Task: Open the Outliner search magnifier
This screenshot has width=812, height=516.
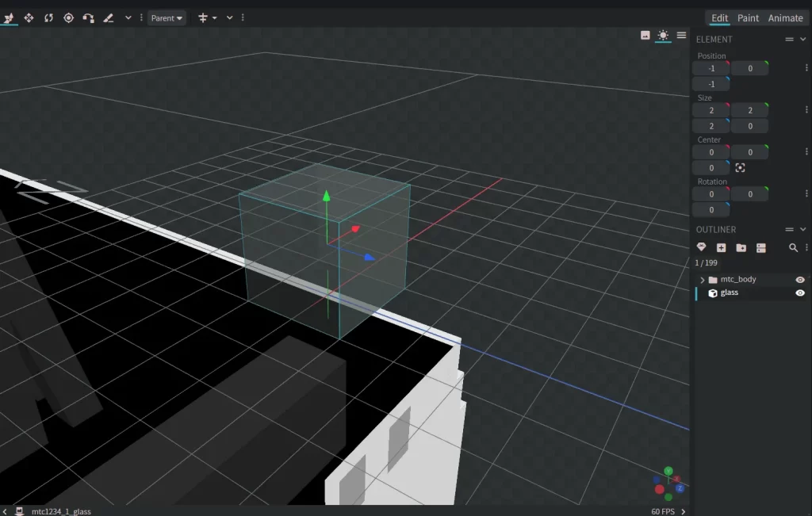Action: coord(793,248)
